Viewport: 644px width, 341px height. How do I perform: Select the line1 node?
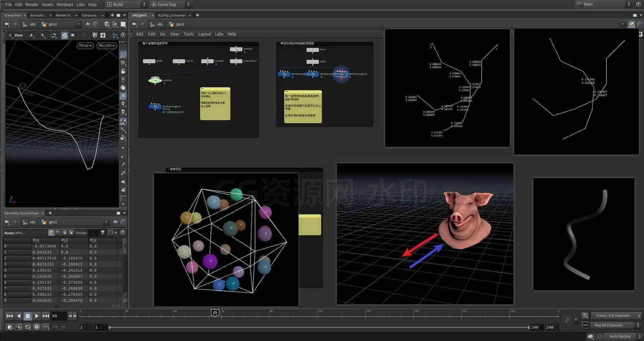[x=313, y=50]
